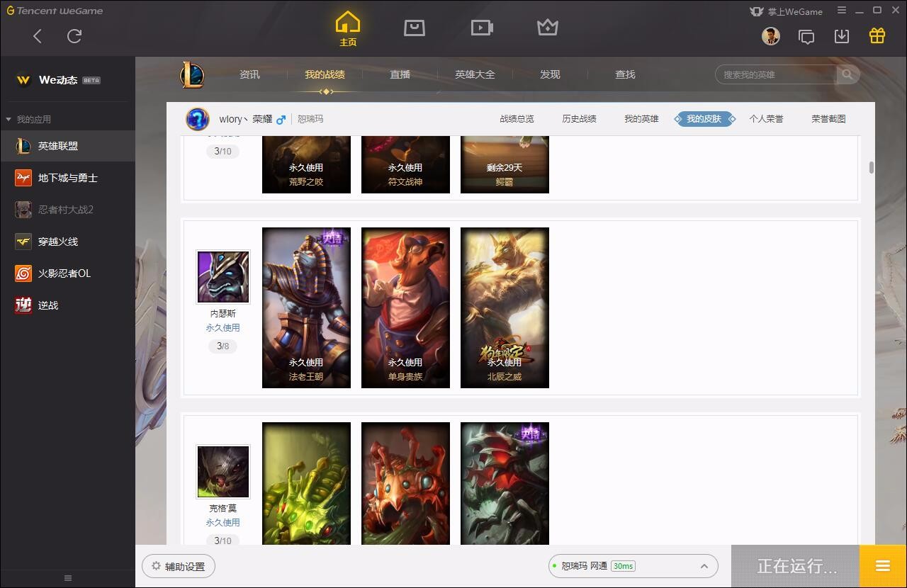The height and width of the screenshot is (588, 907).
Task: Click the 壳格'莫 champion portrait
Action: click(223, 472)
